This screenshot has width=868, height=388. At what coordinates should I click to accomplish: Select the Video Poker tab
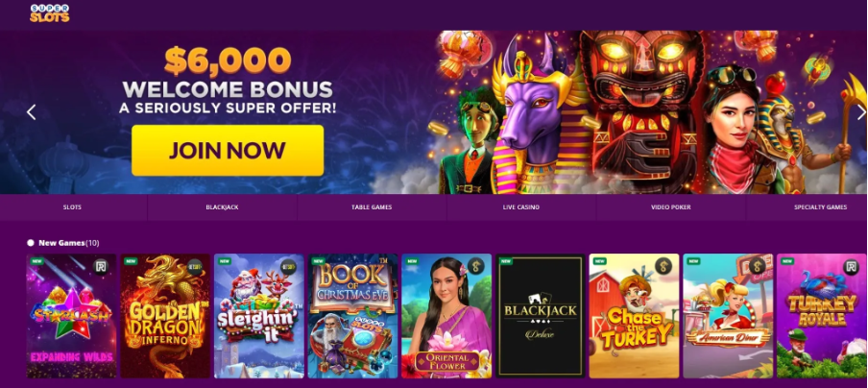[x=671, y=207]
